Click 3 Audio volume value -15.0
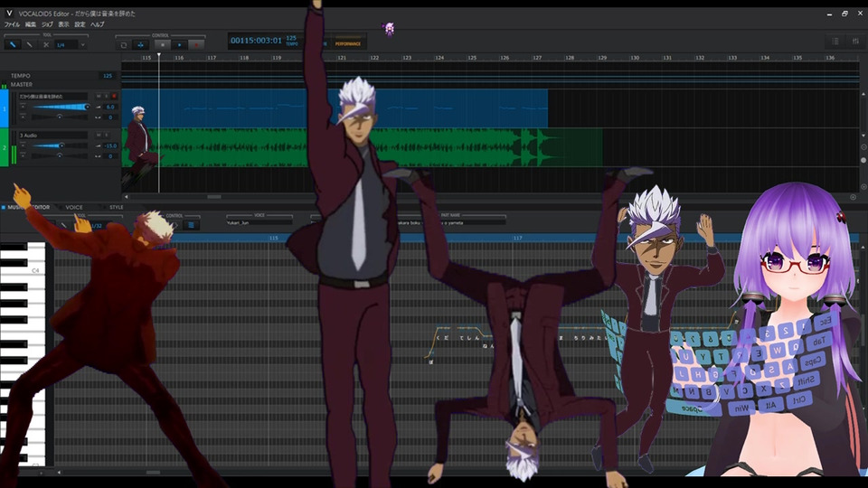Screen dimensions: 868x488 pyautogui.click(x=110, y=145)
